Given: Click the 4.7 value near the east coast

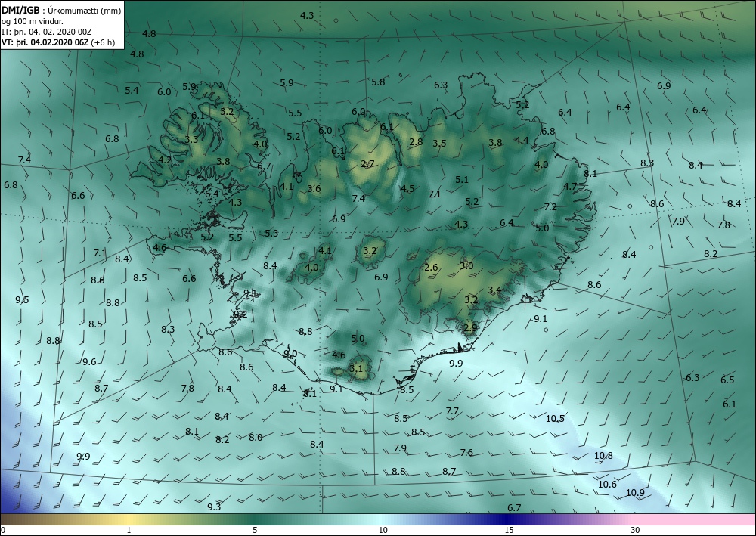Looking at the screenshot, I should (570, 187).
